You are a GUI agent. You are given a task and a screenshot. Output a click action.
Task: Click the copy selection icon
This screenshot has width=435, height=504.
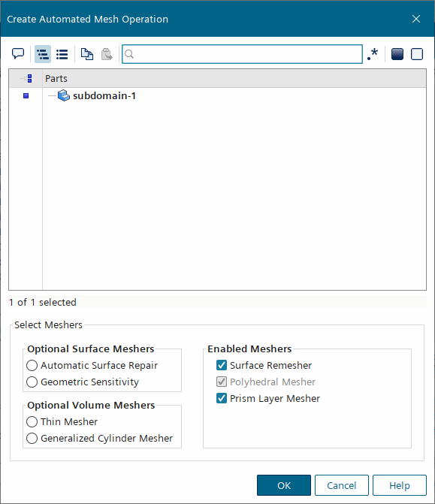[x=87, y=54]
